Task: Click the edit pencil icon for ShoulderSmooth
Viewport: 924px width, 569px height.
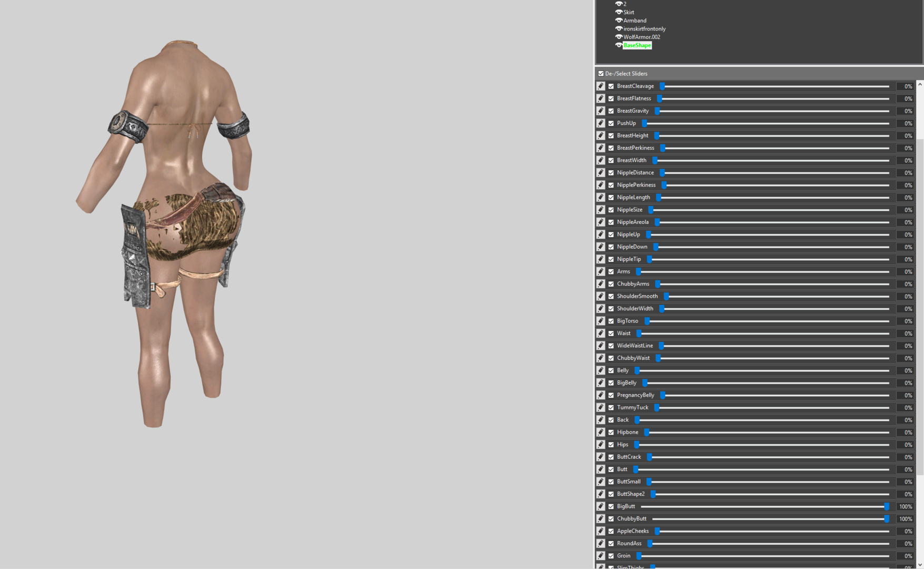Action: tap(601, 296)
